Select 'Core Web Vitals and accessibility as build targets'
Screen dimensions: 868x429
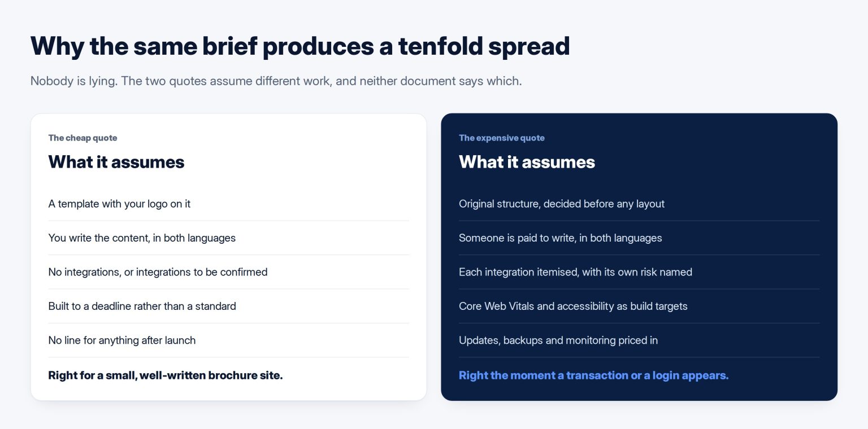[x=573, y=306]
